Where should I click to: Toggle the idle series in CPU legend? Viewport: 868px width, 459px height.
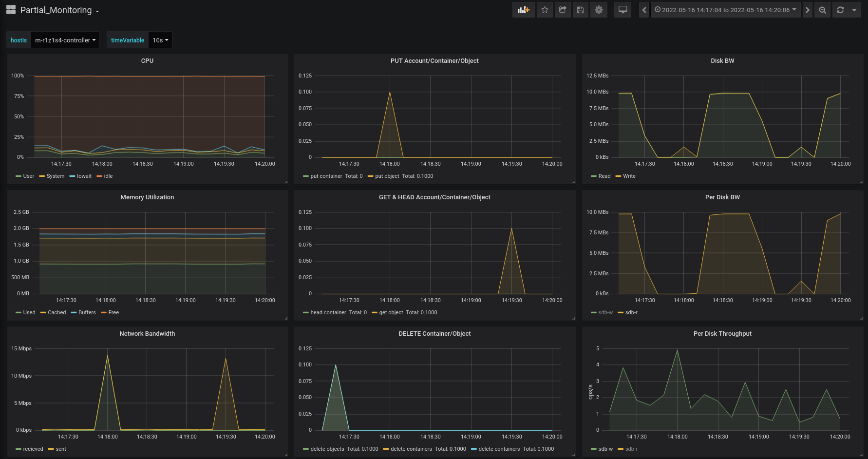pos(108,176)
